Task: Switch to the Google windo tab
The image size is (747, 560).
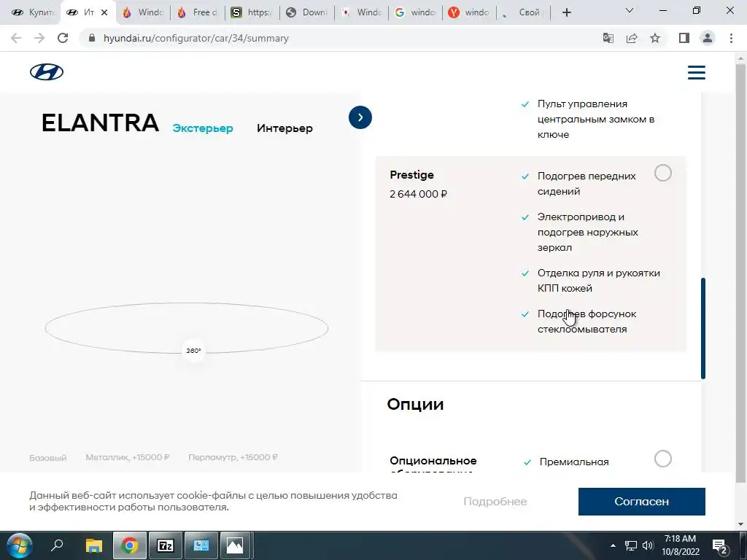Action: tap(415, 12)
